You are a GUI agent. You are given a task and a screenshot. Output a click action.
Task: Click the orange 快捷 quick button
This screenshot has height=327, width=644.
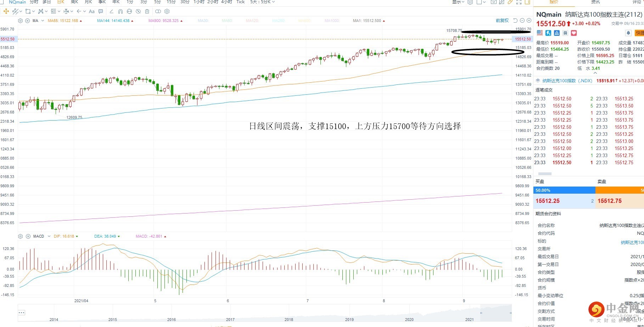[639, 33]
